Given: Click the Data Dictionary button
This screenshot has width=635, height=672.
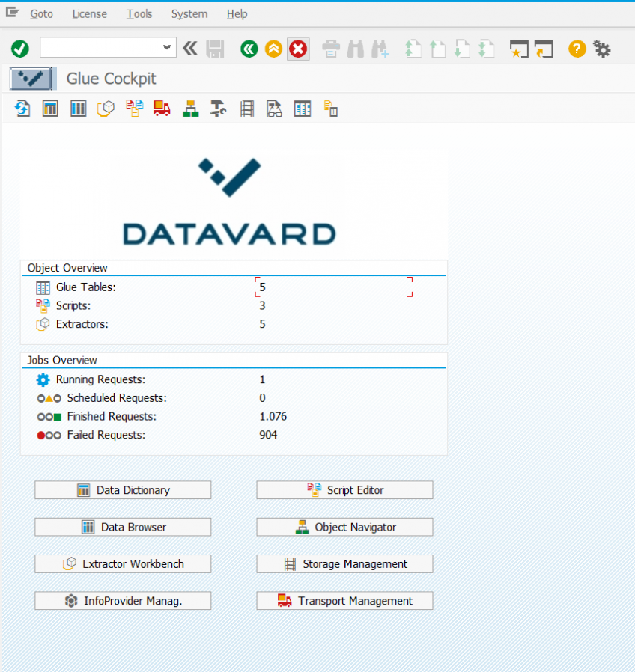Looking at the screenshot, I should coord(123,490).
